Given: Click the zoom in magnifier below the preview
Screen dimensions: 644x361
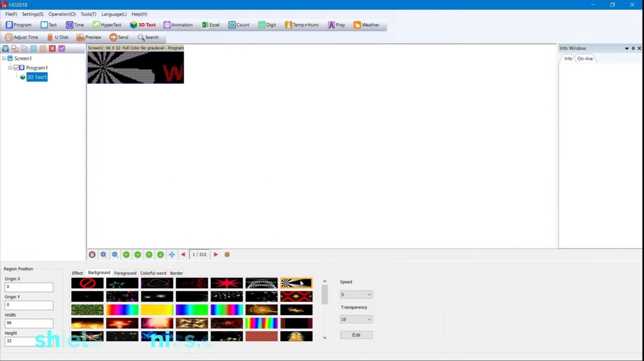Looking at the screenshot, I should [x=103, y=254].
